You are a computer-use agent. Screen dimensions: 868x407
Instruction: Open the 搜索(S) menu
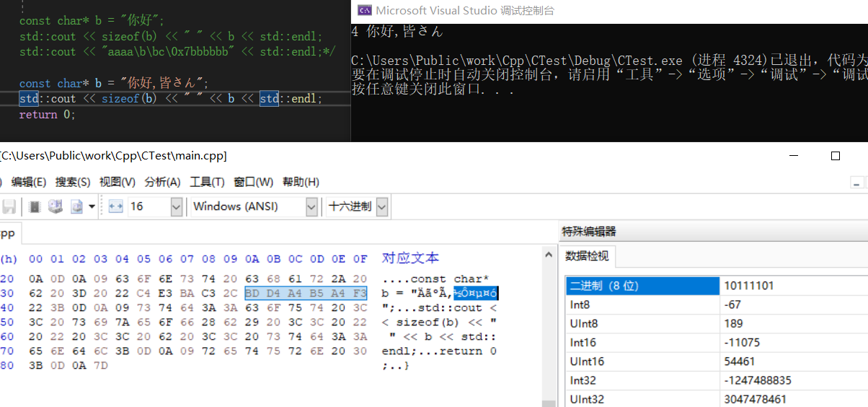73,182
